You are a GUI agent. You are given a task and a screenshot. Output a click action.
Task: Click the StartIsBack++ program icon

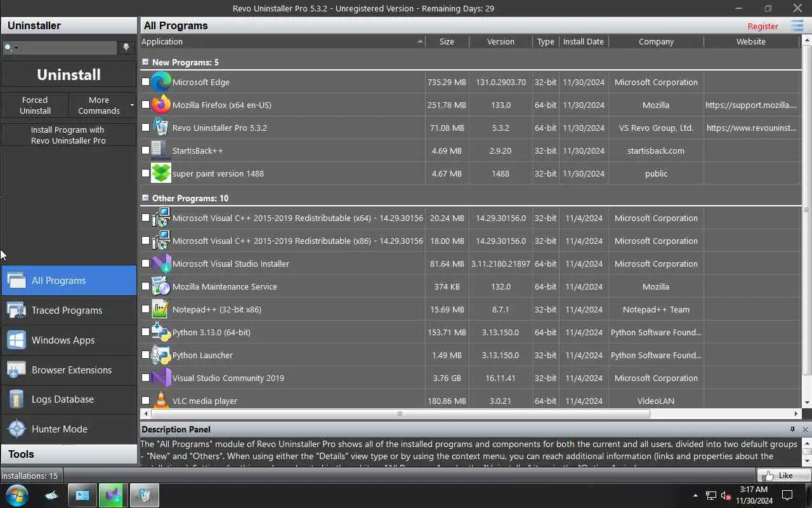pyautogui.click(x=161, y=150)
